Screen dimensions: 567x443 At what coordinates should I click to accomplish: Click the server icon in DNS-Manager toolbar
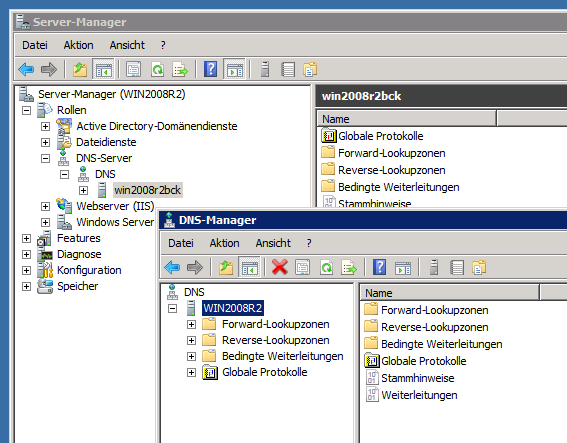[x=434, y=267]
